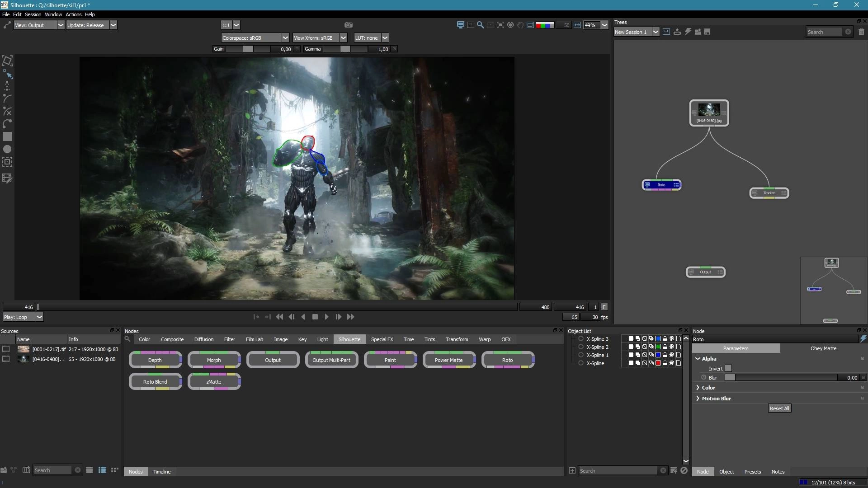
Task: Click the red color swatch for X-Spline
Action: click(658, 363)
